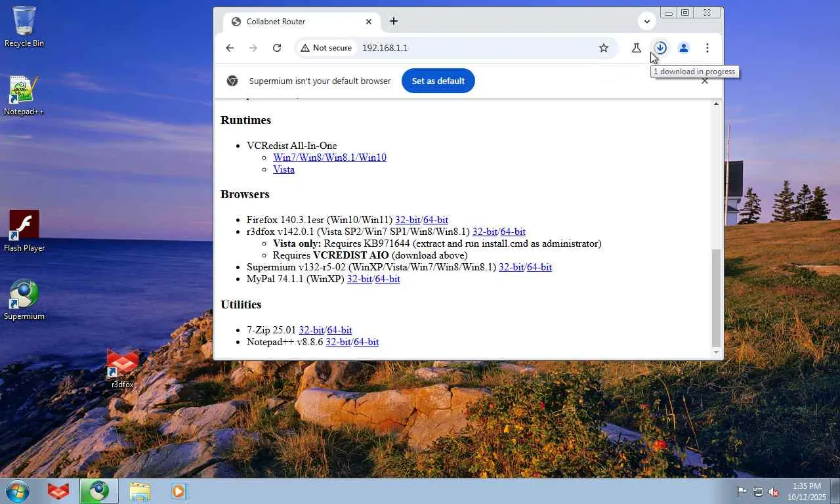Click the page scrollbar down arrow
This screenshot has height=504, width=840.
[717, 353]
